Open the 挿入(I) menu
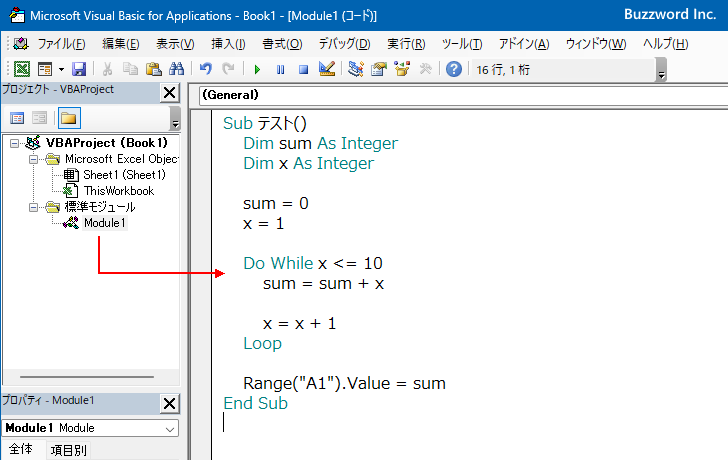728x460 pixels. pyautogui.click(x=228, y=44)
